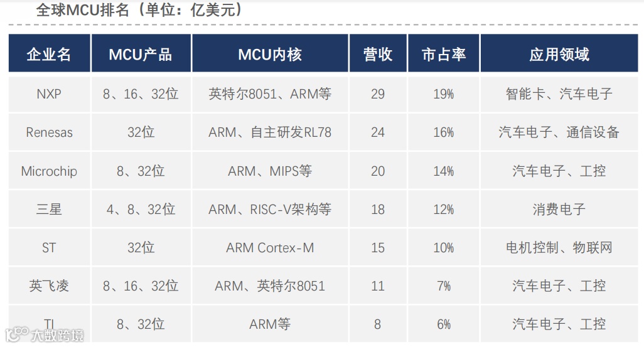Click Microchip's revenue value 20
The height and width of the screenshot is (347, 644).
point(378,171)
